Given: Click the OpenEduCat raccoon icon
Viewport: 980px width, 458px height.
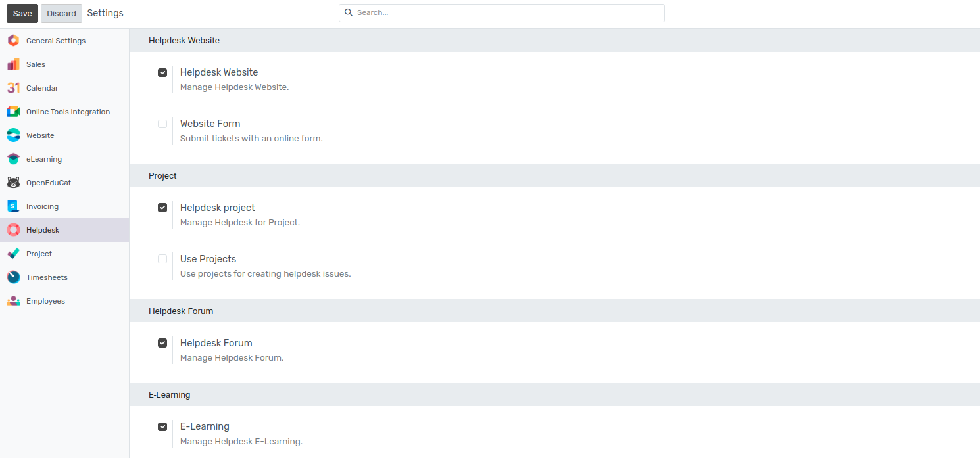Looking at the screenshot, I should (13, 183).
